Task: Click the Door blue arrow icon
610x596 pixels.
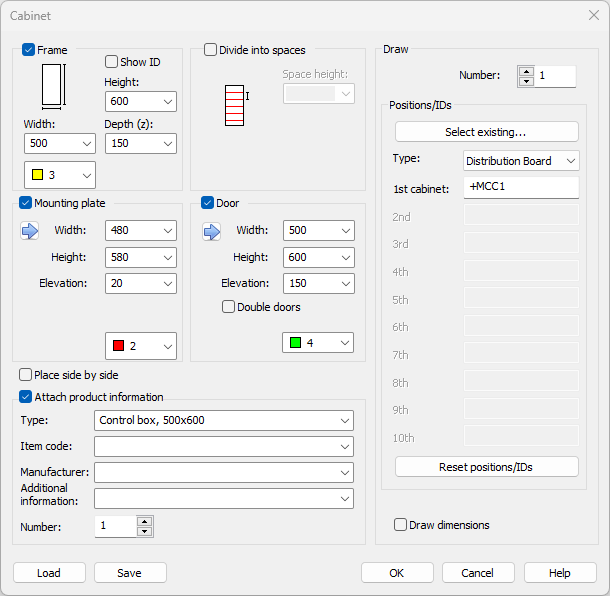Action: [x=212, y=231]
